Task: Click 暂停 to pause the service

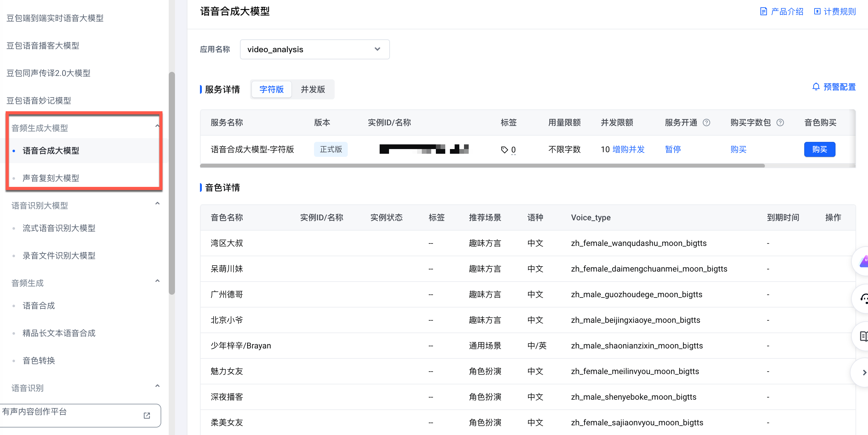Action: (x=673, y=149)
